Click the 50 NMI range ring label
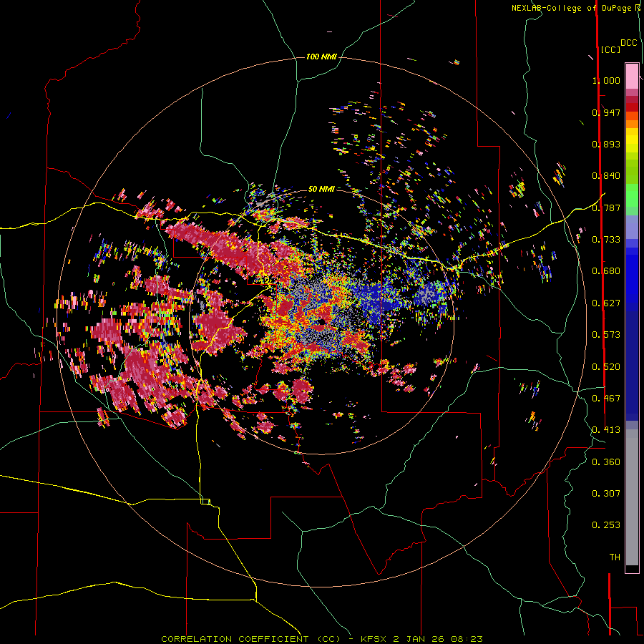The width and height of the screenshot is (644, 644). point(321,189)
